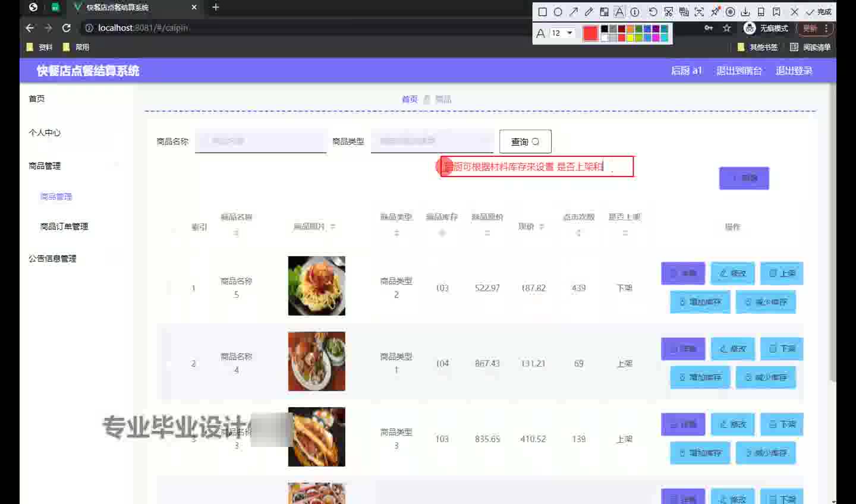Image resolution: width=856 pixels, height=504 pixels.
Task: Go back in the browser
Action: point(30,28)
